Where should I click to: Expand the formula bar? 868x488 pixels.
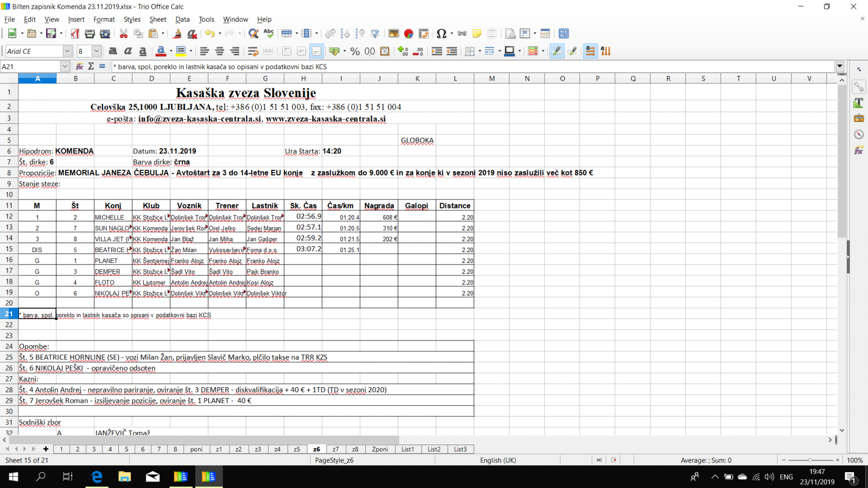(840, 66)
